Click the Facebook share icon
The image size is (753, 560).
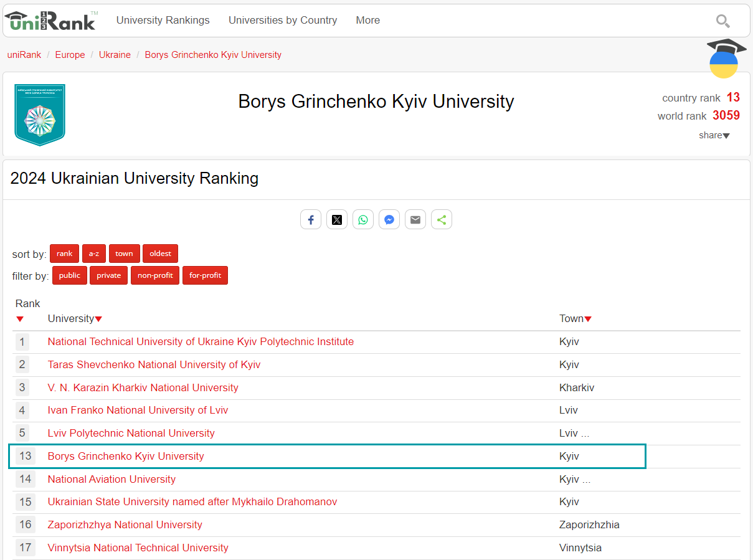tap(311, 220)
